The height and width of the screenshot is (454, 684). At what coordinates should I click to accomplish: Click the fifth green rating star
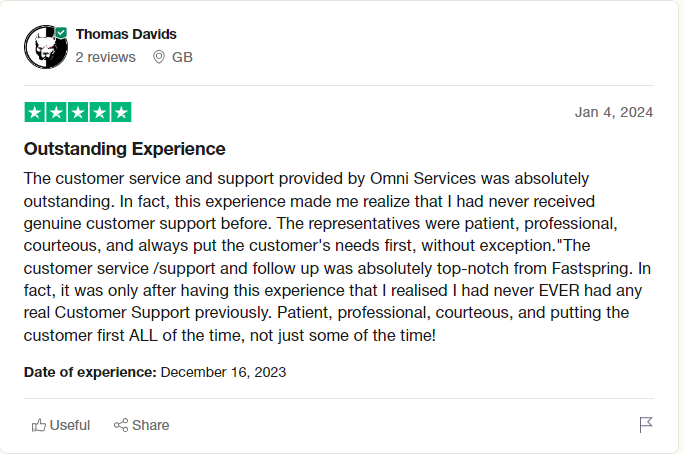(x=121, y=112)
